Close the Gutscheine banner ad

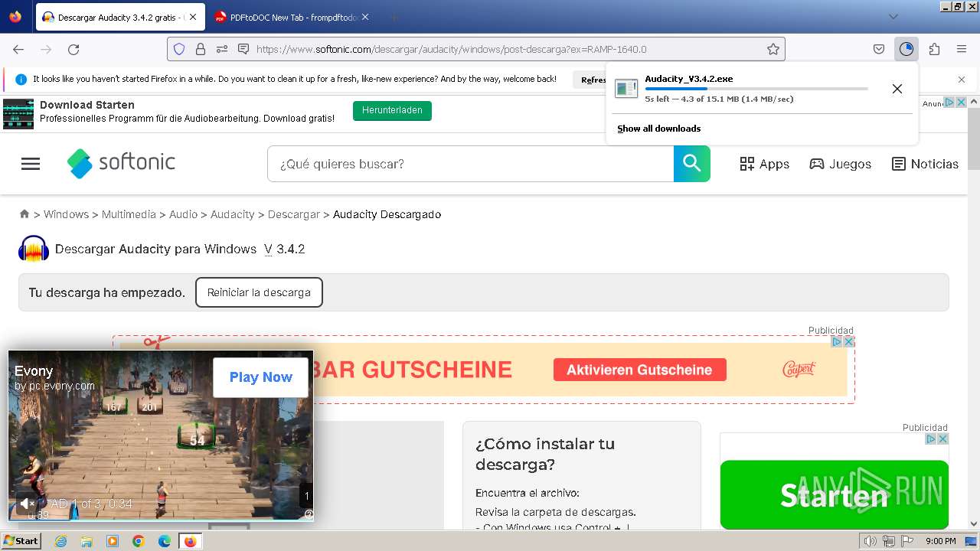click(x=848, y=342)
